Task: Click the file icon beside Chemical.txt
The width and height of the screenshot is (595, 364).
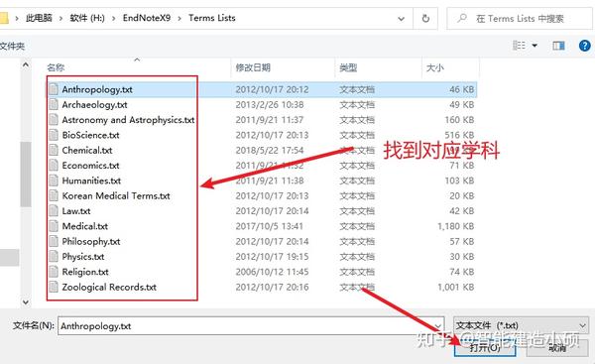Action: pyautogui.click(x=54, y=150)
